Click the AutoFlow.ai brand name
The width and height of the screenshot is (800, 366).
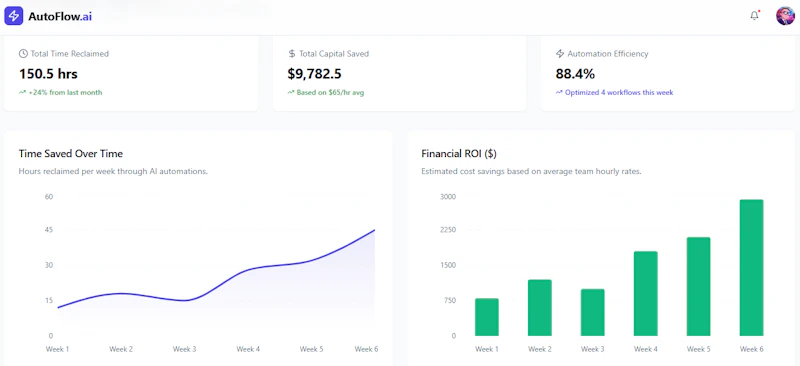tap(60, 16)
